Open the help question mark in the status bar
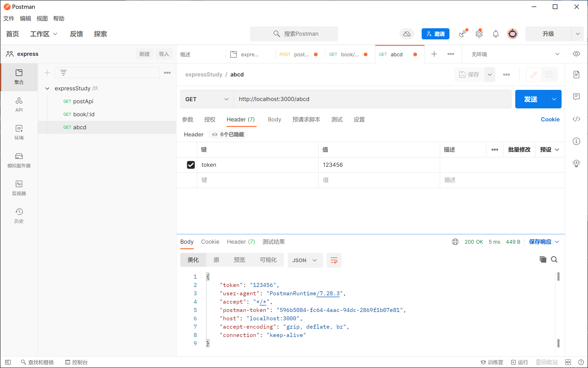This screenshot has height=368, width=588. click(x=581, y=362)
